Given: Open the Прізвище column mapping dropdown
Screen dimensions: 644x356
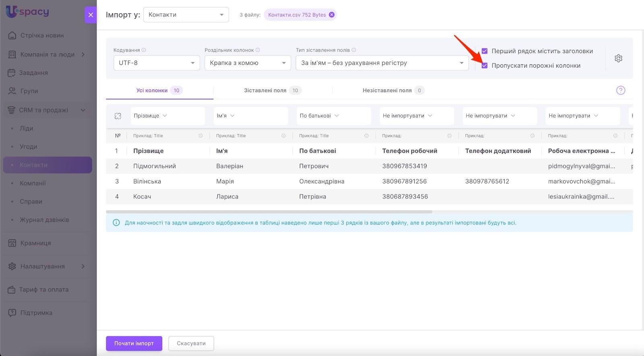Looking at the screenshot, I should (x=167, y=116).
